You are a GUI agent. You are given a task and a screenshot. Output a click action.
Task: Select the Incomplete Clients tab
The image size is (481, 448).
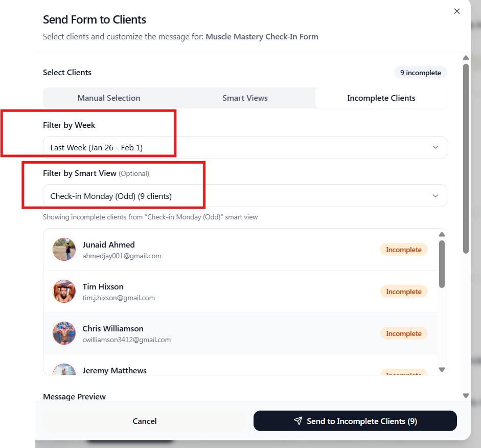pos(381,98)
